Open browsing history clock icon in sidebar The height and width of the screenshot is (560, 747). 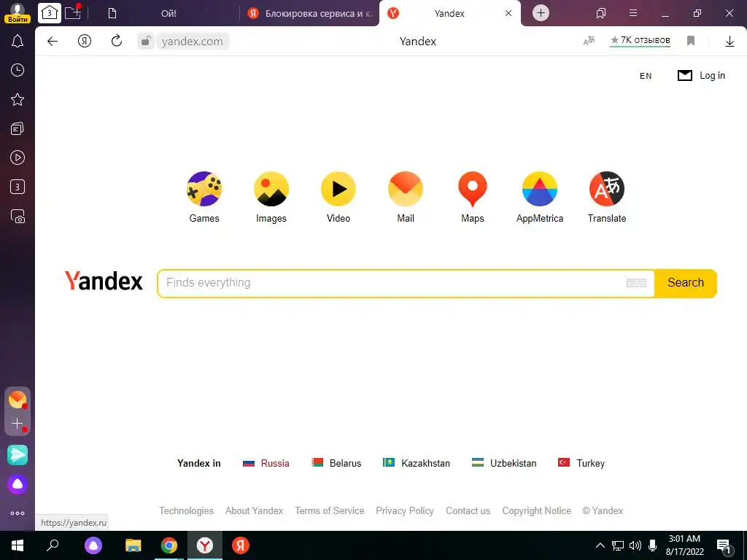(x=18, y=71)
